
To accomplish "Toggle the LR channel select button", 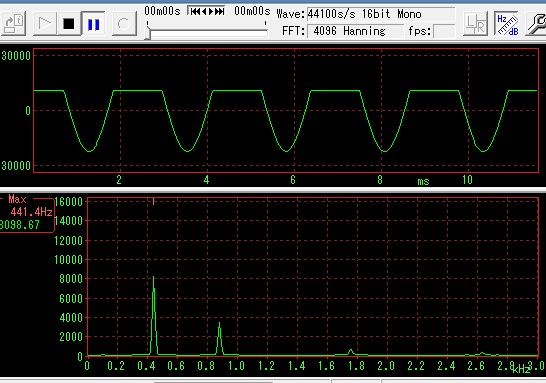I will coord(475,24).
